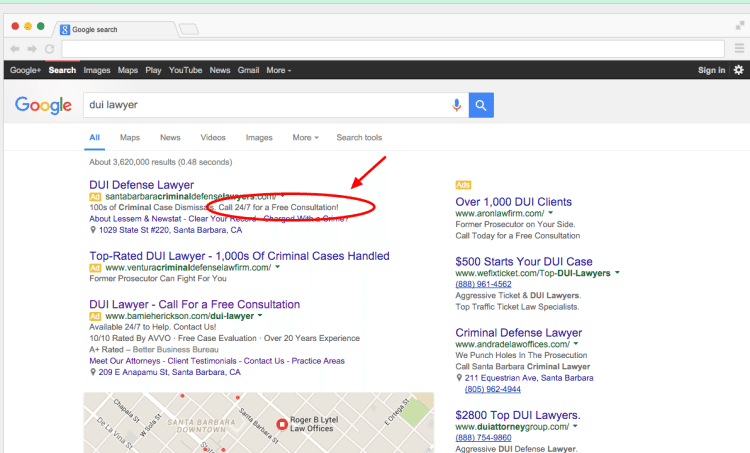
Task: Open 211 Equestrian Ave address link
Action: (529, 378)
